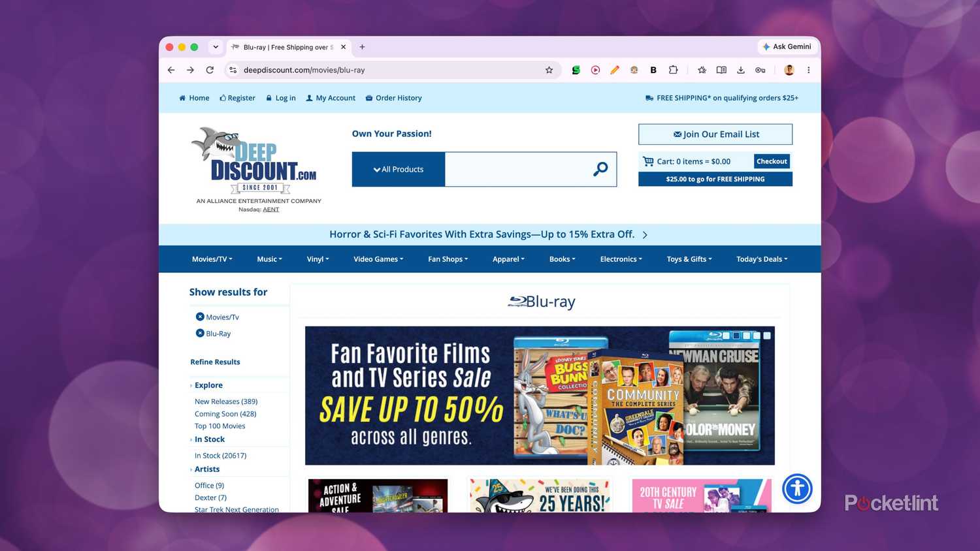This screenshot has height=551, width=980.
Task: Click the orange pencil extension icon
Action: [615, 70]
